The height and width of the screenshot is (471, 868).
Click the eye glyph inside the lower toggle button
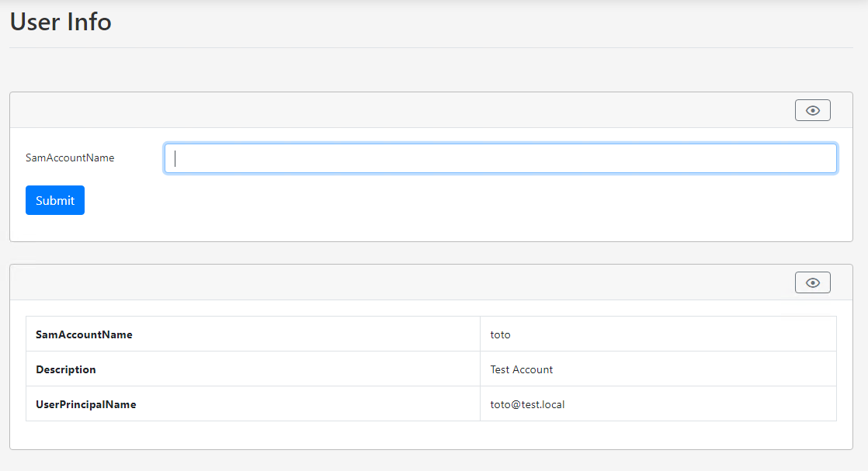tap(813, 282)
